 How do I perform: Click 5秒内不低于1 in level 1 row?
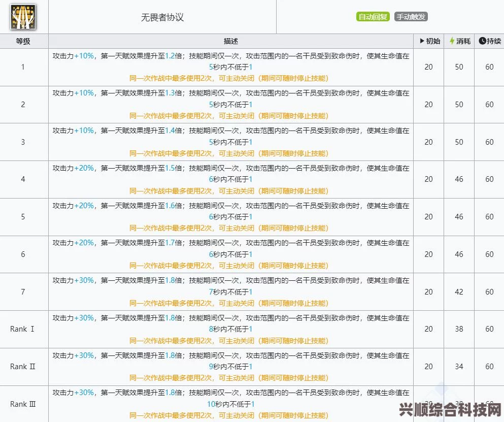(231, 67)
